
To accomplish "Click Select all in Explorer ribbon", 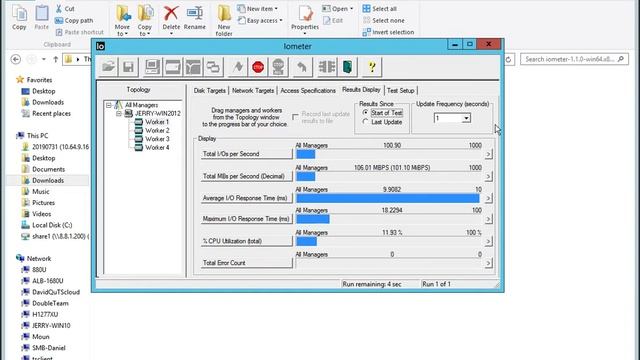I will point(380,9).
